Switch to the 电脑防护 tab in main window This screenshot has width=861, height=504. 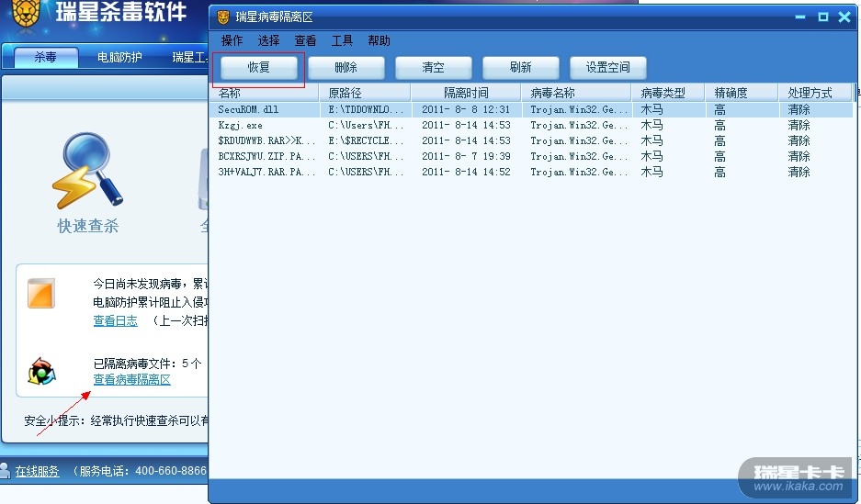[119, 57]
